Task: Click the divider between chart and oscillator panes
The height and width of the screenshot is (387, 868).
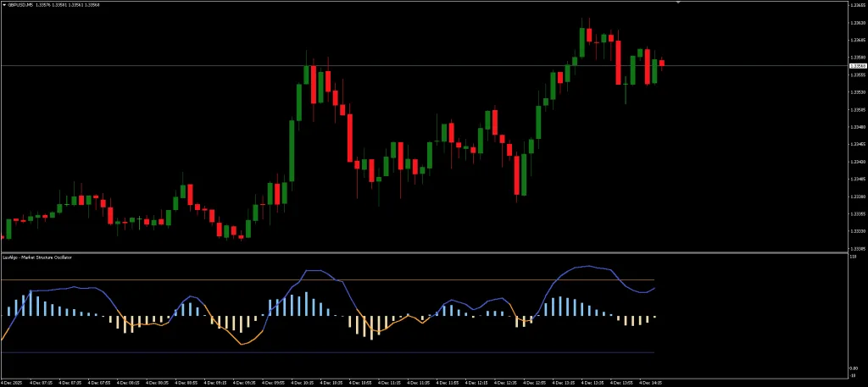Action: [x=424, y=252]
